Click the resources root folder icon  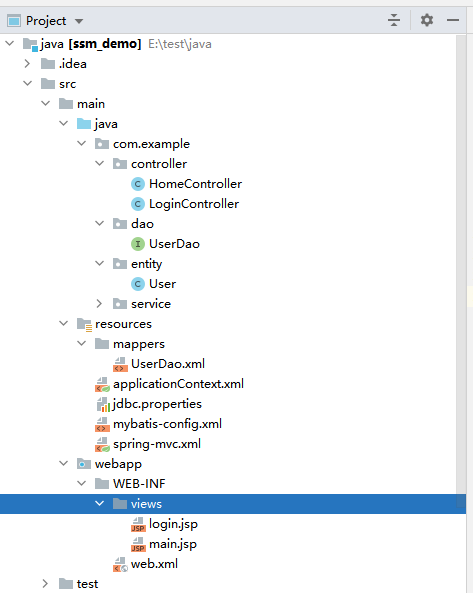tap(84, 324)
